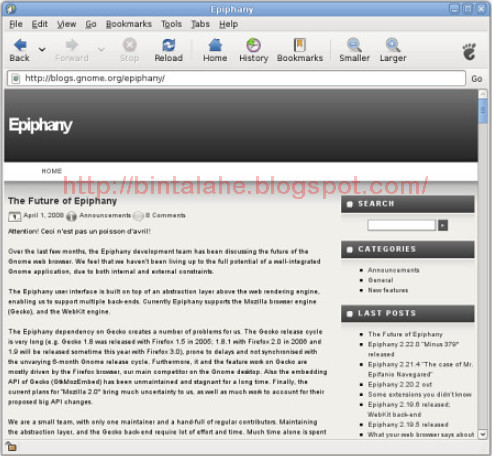
Task: Open the Tools menu
Action: (171, 24)
